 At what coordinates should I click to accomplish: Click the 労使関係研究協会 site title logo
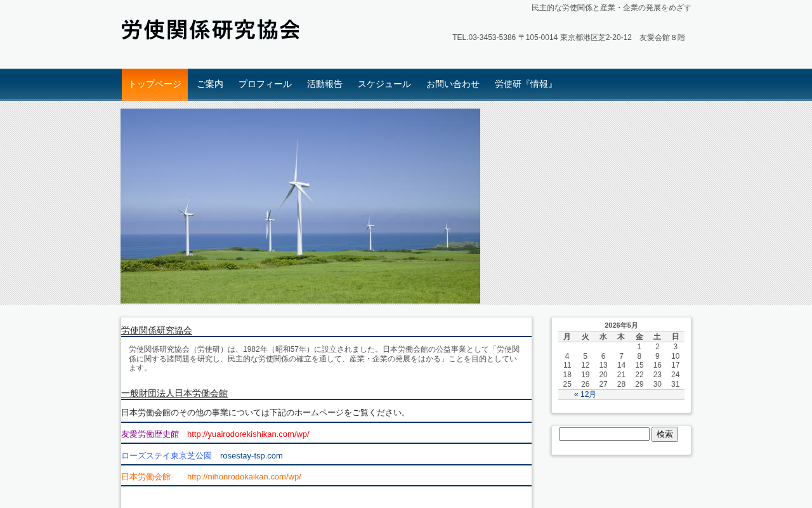point(211,30)
